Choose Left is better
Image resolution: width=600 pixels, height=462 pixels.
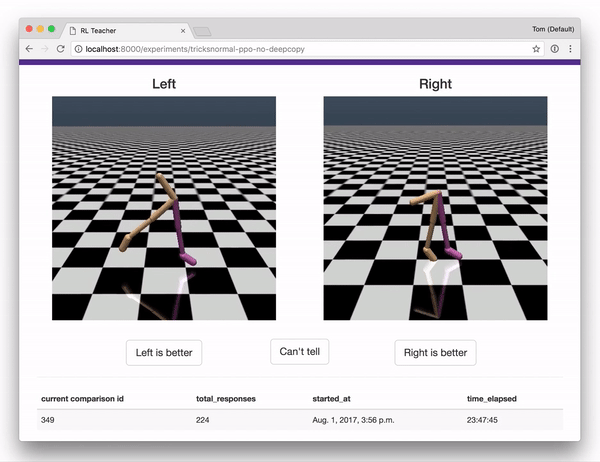pos(164,353)
